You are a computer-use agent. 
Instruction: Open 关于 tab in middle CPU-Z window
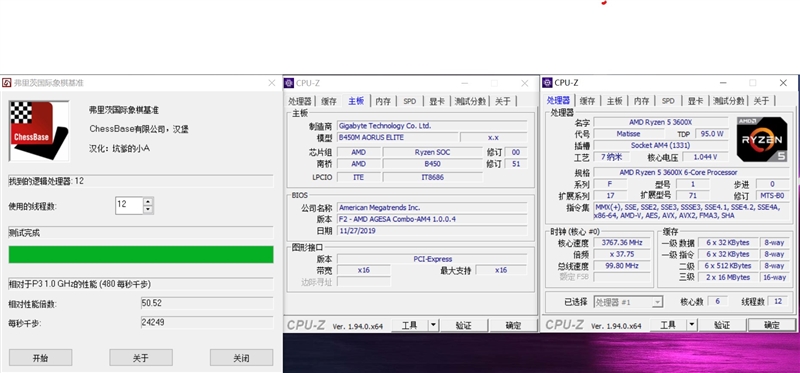(x=503, y=101)
